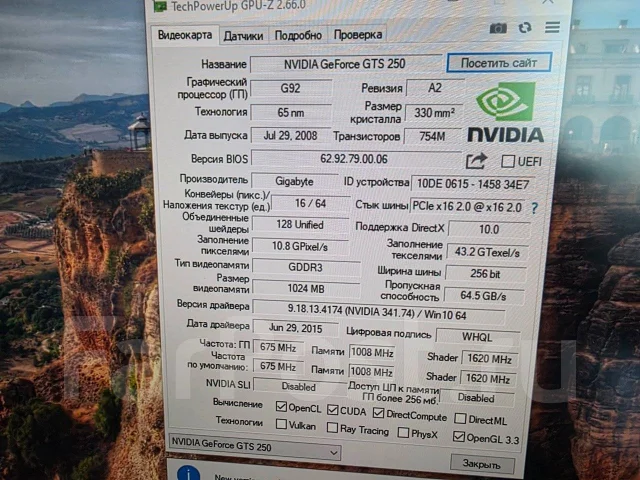Click the 128 Unified shaders value
This screenshot has height=480, width=640.
[x=300, y=225]
